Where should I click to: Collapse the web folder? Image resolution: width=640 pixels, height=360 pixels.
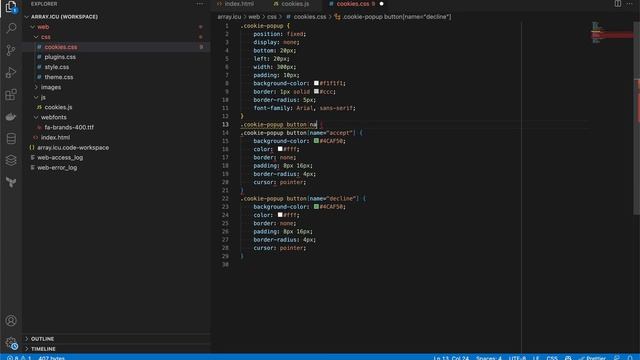tap(33, 27)
